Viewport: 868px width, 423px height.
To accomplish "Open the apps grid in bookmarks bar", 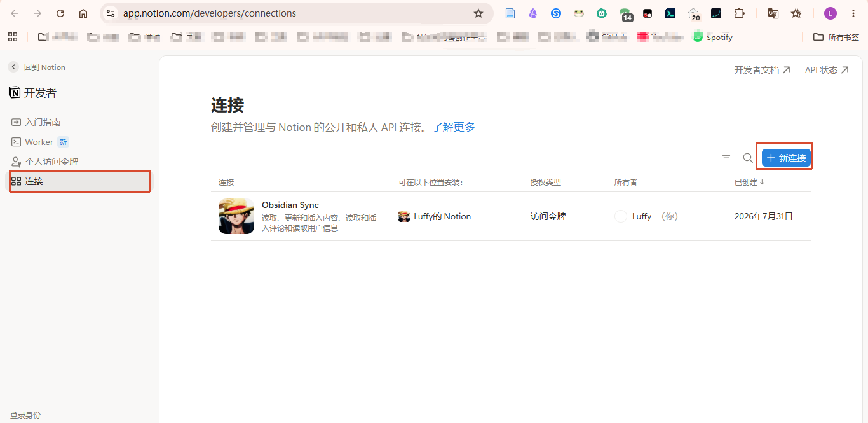I will (x=13, y=37).
